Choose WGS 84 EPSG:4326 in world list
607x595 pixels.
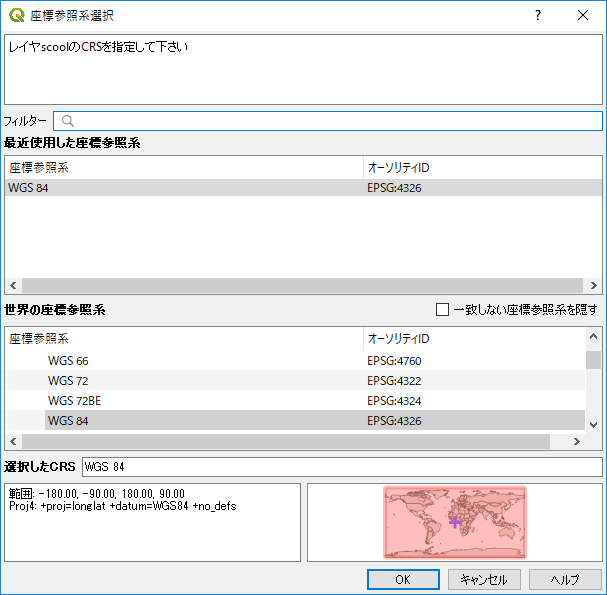tap(68, 421)
